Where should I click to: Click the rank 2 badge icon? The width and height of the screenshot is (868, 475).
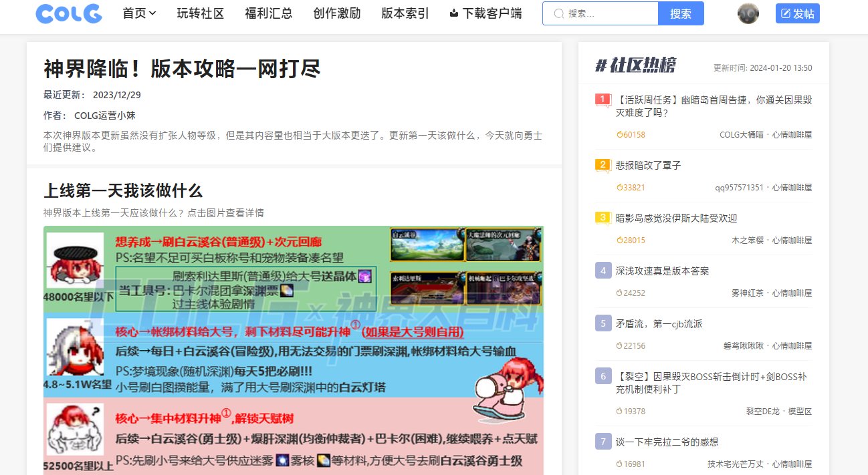coord(603,165)
